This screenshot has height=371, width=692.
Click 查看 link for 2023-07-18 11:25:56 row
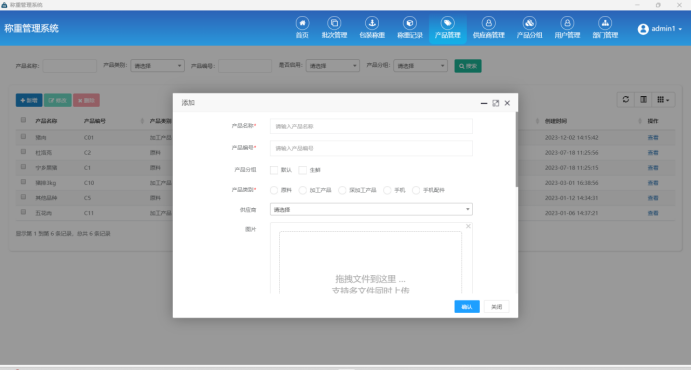tap(653, 153)
